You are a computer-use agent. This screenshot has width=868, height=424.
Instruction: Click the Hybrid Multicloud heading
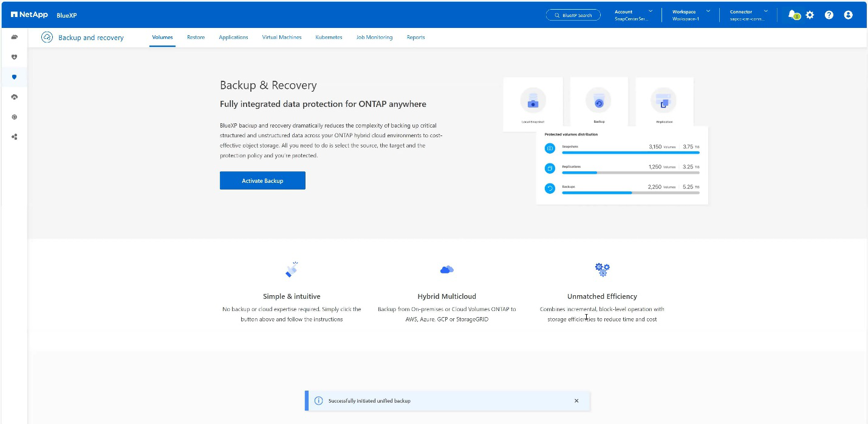pyautogui.click(x=446, y=296)
